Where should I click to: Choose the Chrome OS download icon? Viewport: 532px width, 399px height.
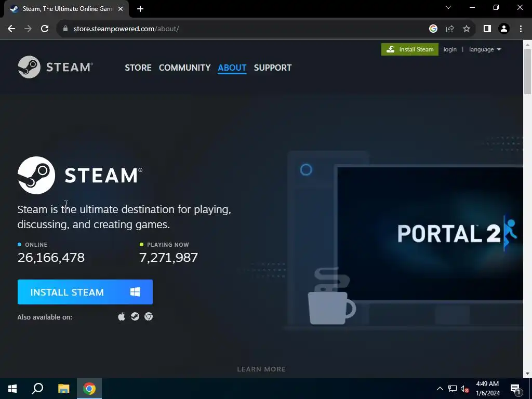pyautogui.click(x=149, y=316)
